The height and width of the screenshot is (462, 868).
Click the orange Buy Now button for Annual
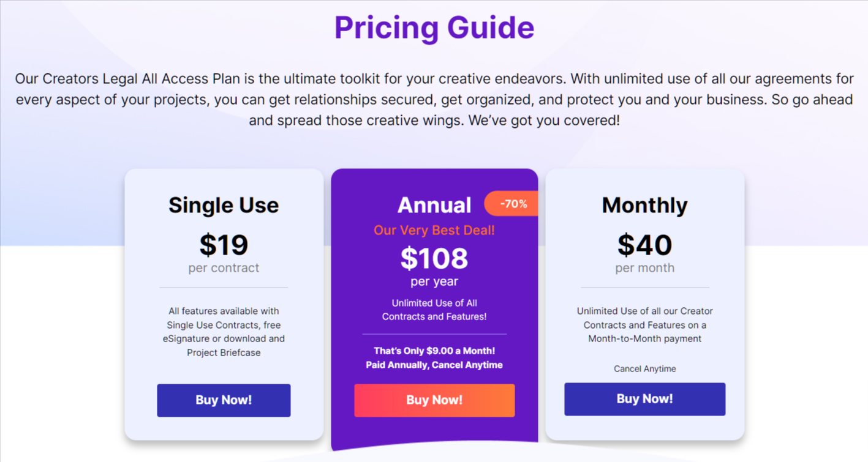(x=434, y=400)
